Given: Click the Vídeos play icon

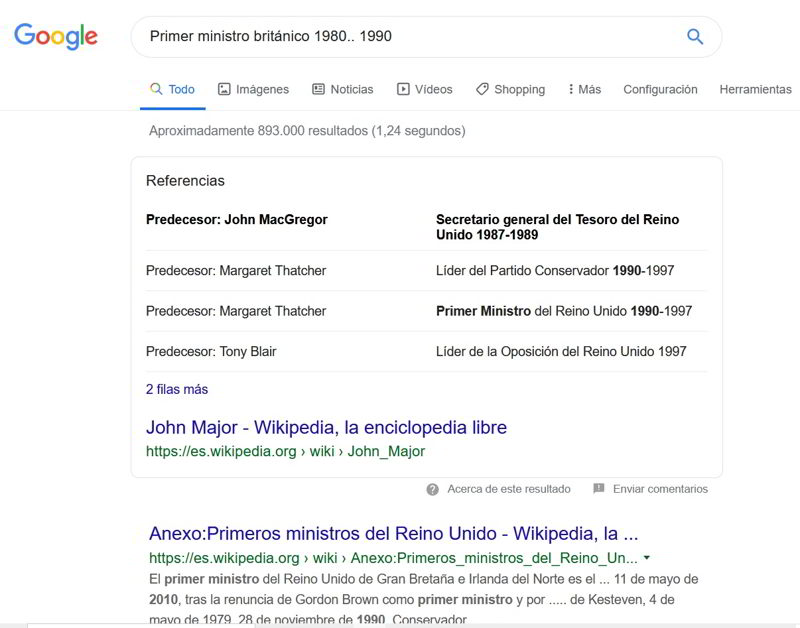Looking at the screenshot, I should coord(403,89).
